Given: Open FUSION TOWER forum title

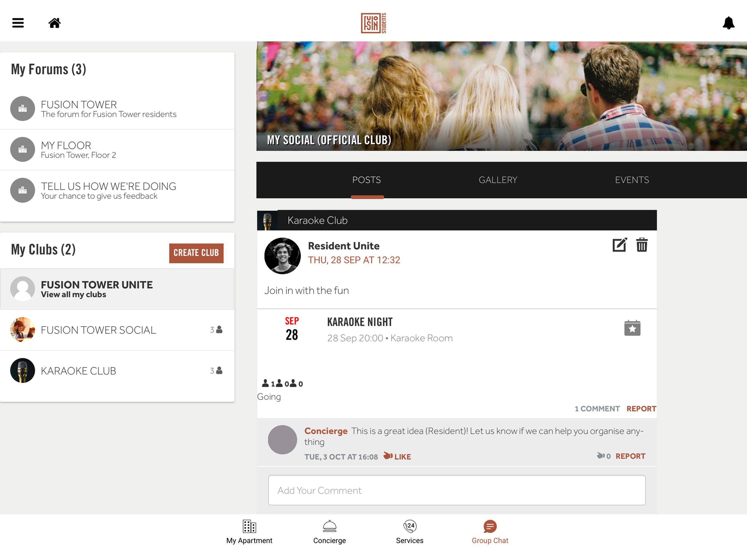Looking at the screenshot, I should point(79,104).
